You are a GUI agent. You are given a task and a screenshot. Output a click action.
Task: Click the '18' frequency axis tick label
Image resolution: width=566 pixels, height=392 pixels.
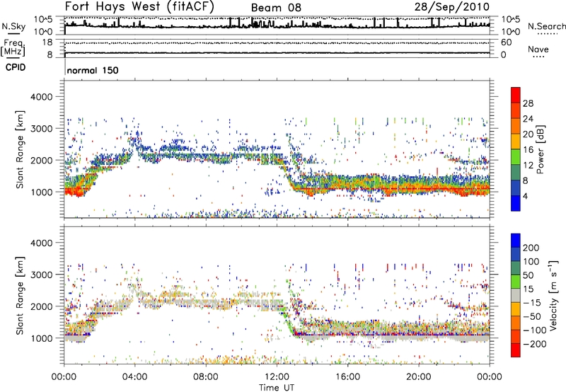tap(47, 42)
